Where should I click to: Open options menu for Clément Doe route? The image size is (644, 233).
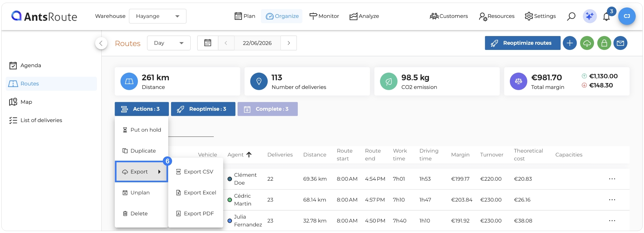(x=612, y=179)
